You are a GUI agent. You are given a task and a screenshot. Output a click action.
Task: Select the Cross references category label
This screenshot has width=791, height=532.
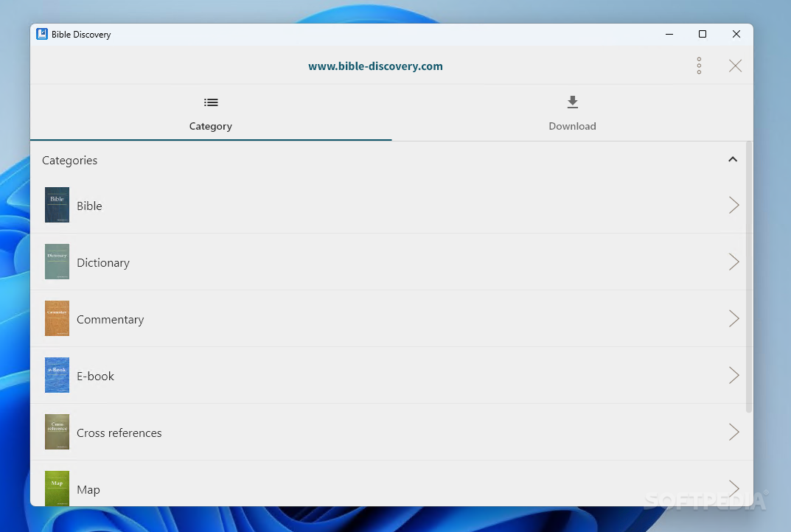click(x=119, y=433)
